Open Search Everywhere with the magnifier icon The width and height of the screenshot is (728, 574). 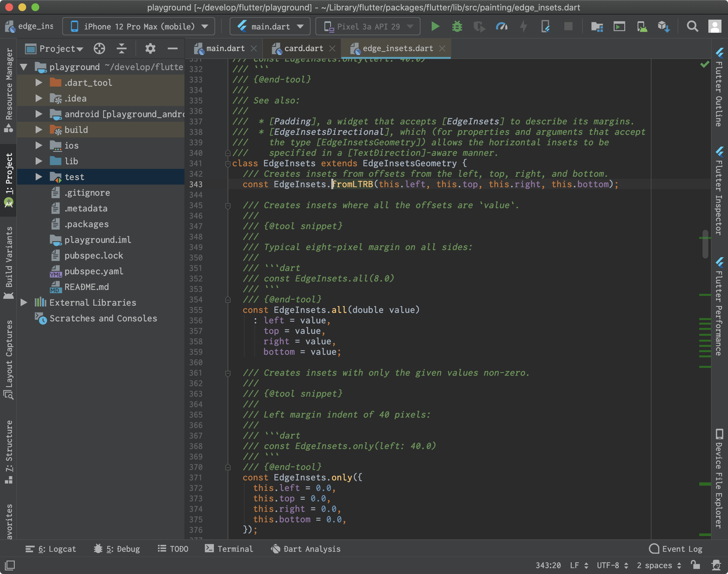692,26
